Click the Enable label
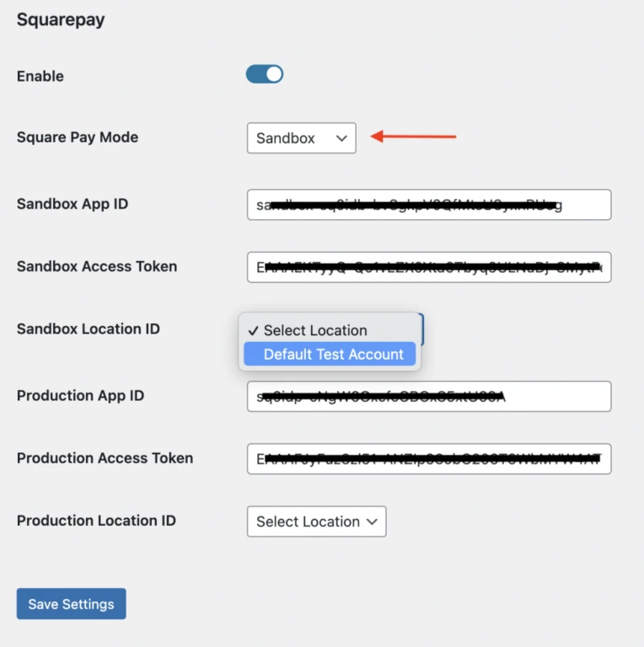This screenshot has height=647, width=644. 40,77
